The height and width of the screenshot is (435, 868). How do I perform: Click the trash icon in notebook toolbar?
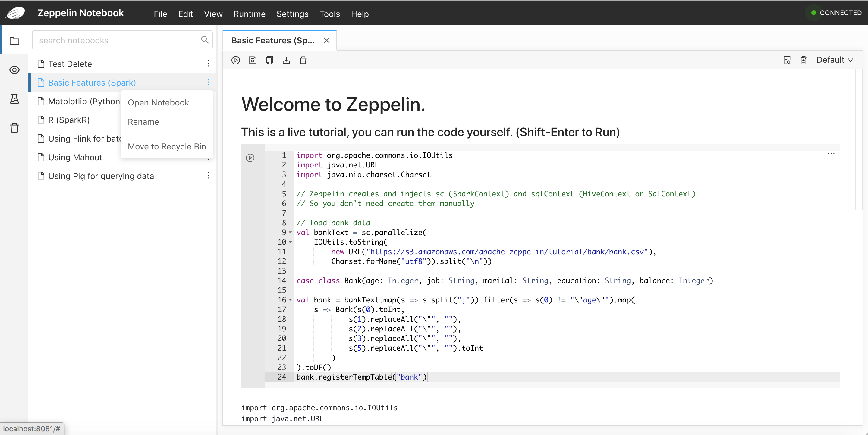pyautogui.click(x=303, y=60)
